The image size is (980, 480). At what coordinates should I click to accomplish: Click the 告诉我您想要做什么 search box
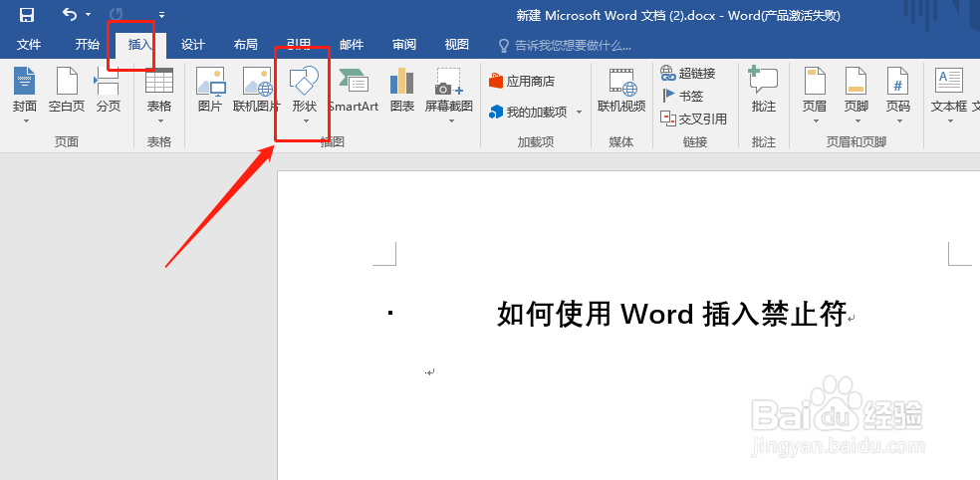(x=565, y=45)
